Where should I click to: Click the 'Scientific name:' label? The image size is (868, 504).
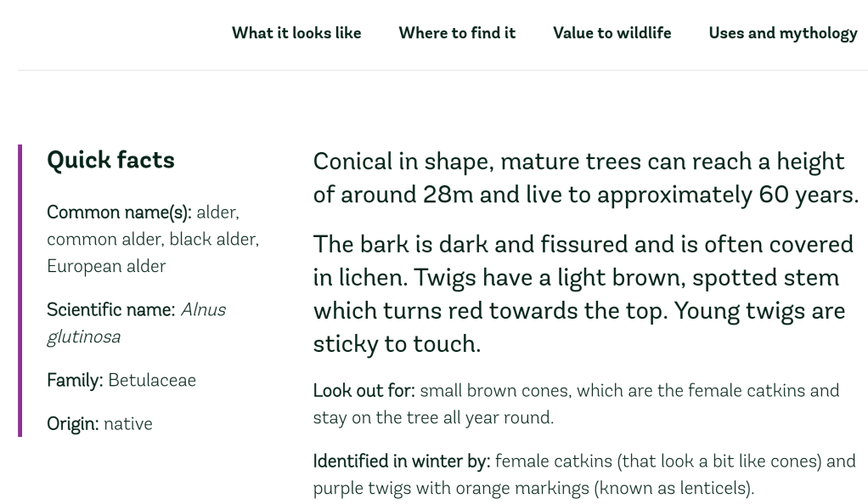click(111, 310)
